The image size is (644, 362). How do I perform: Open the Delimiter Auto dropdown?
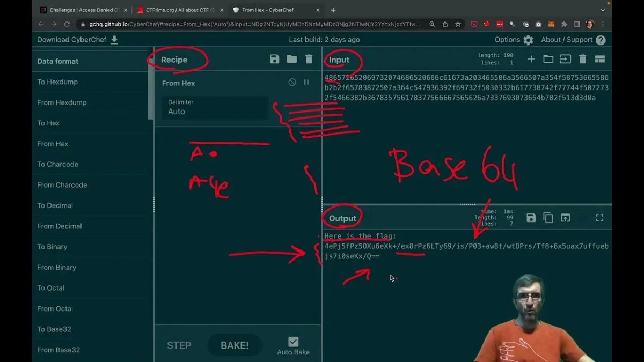pyautogui.click(x=215, y=107)
